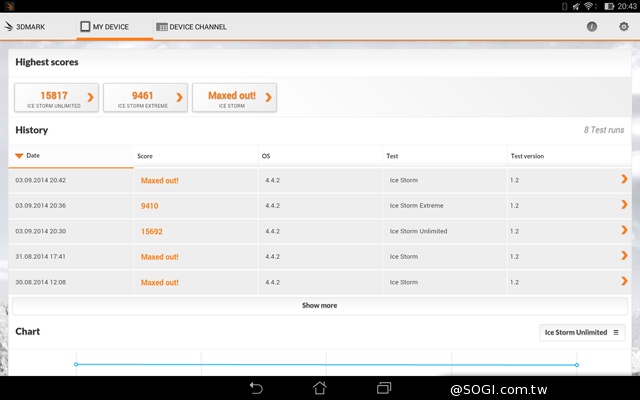This screenshot has width=640, height=400.
Task: Tap the 3DMark logo icon
Action: (9, 27)
